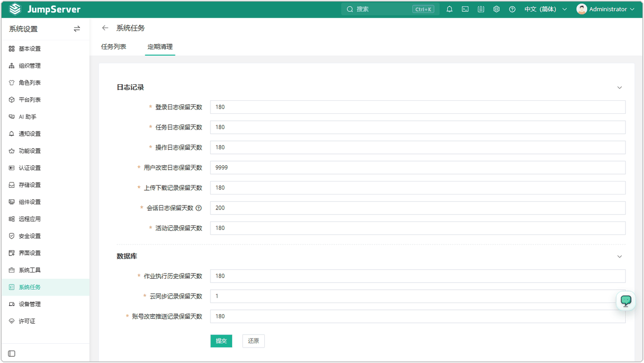644x363 pixels.
Task: Open AI 助手 in the sidebar
Action: (x=45, y=117)
